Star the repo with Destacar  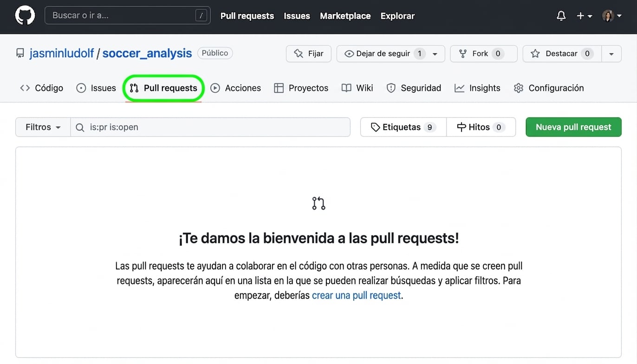click(x=562, y=53)
